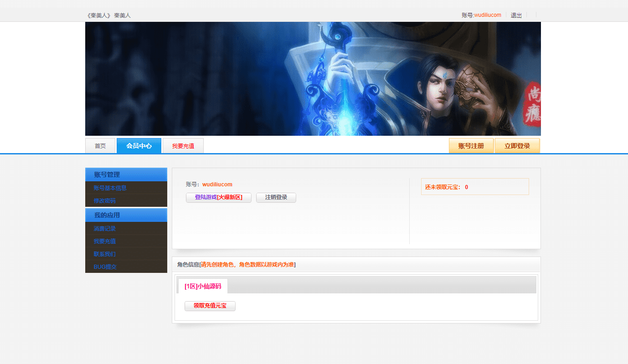Open the 首页 home tab

pos(100,146)
